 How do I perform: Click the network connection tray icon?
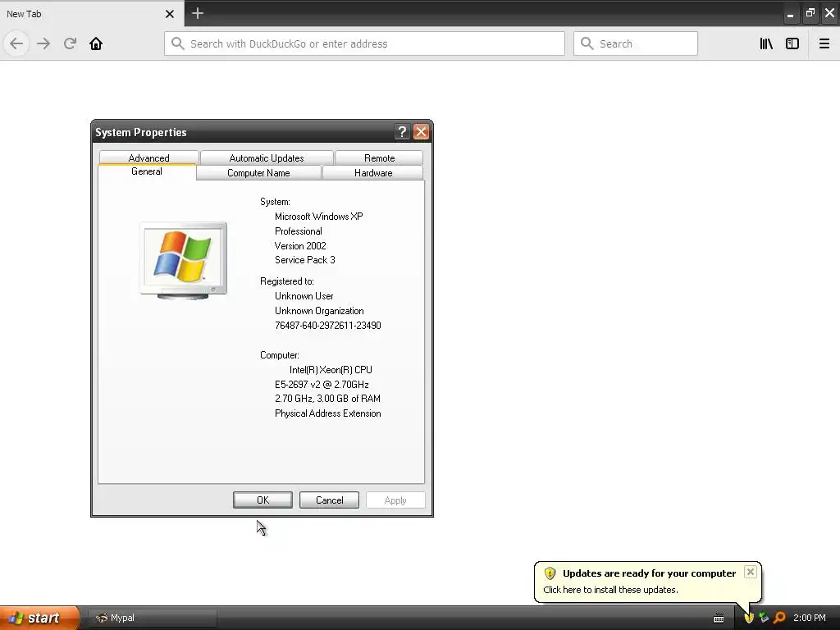pos(764,618)
